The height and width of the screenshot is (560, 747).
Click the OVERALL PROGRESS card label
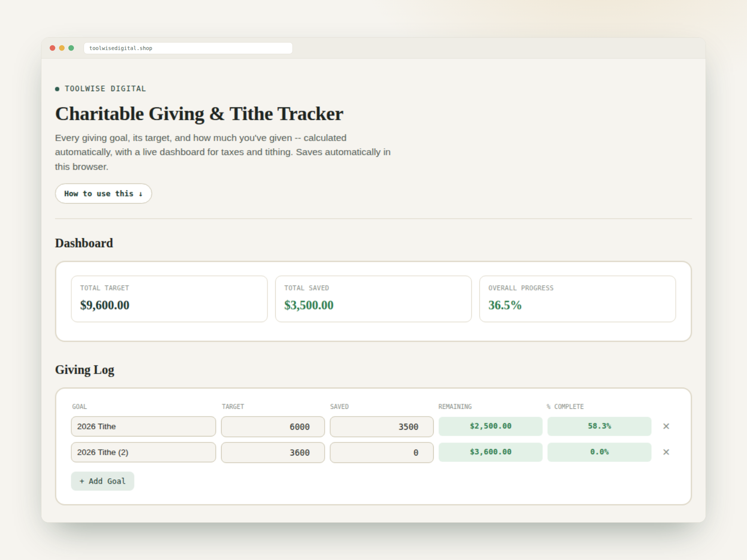pyautogui.click(x=521, y=288)
